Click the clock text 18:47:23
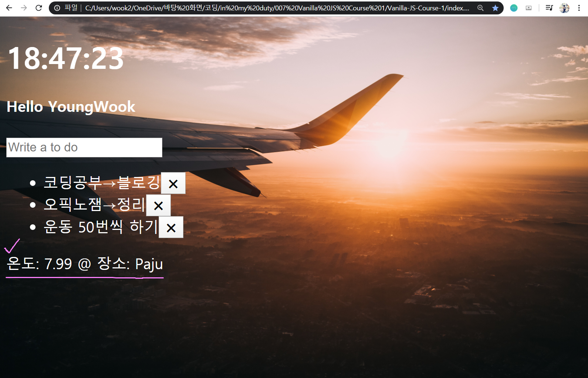 (66, 58)
